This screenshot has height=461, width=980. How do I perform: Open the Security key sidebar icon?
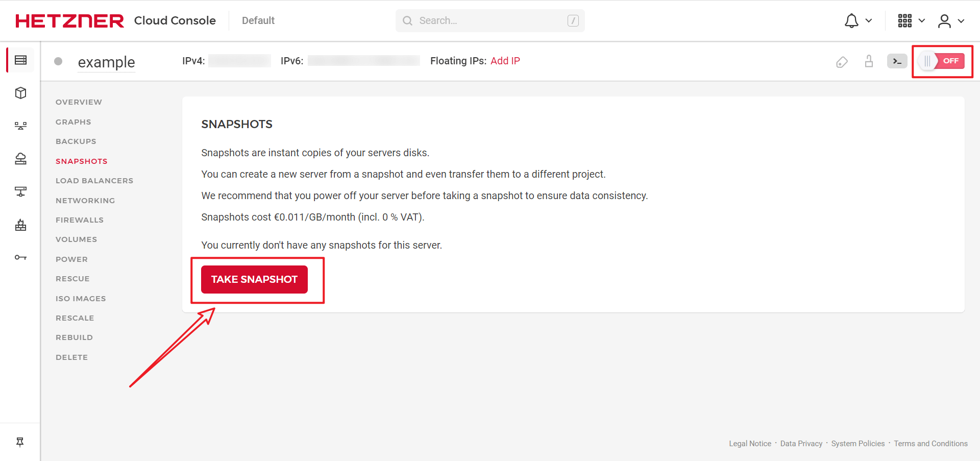click(20, 257)
